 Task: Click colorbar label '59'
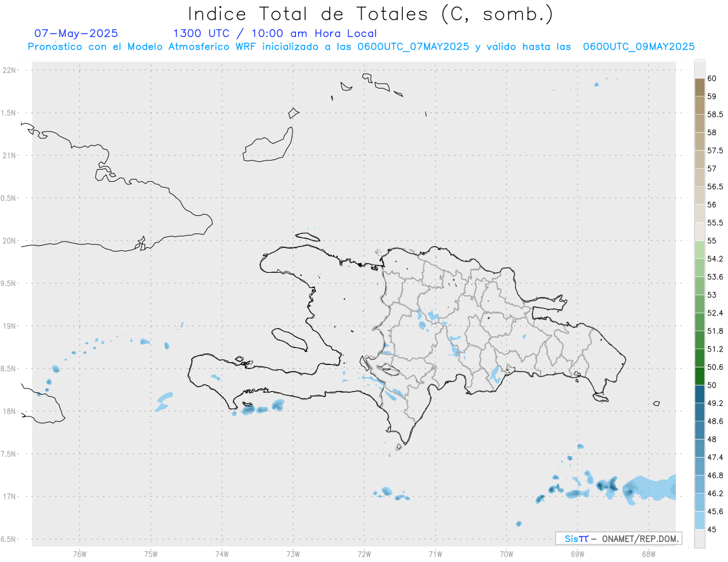pyautogui.click(x=712, y=96)
